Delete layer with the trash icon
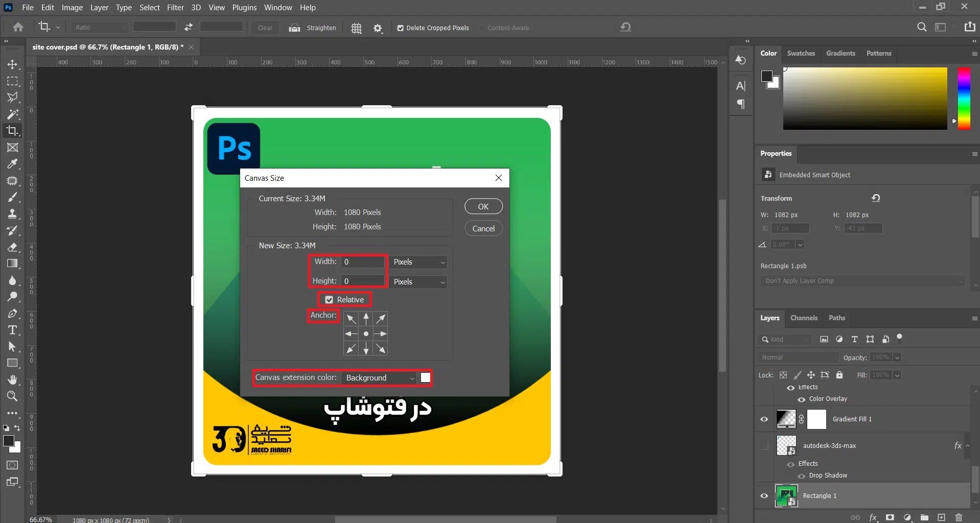This screenshot has width=980, height=523. (x=959, y=517)
